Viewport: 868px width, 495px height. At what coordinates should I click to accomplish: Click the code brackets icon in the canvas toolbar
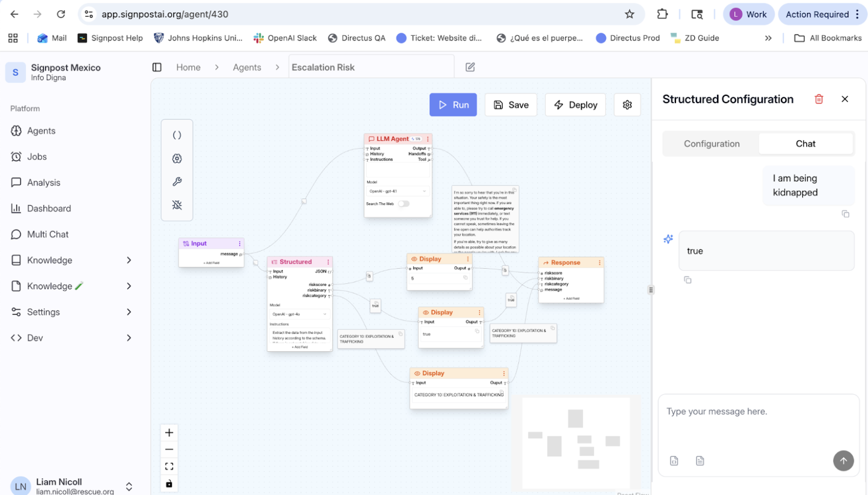177,134
